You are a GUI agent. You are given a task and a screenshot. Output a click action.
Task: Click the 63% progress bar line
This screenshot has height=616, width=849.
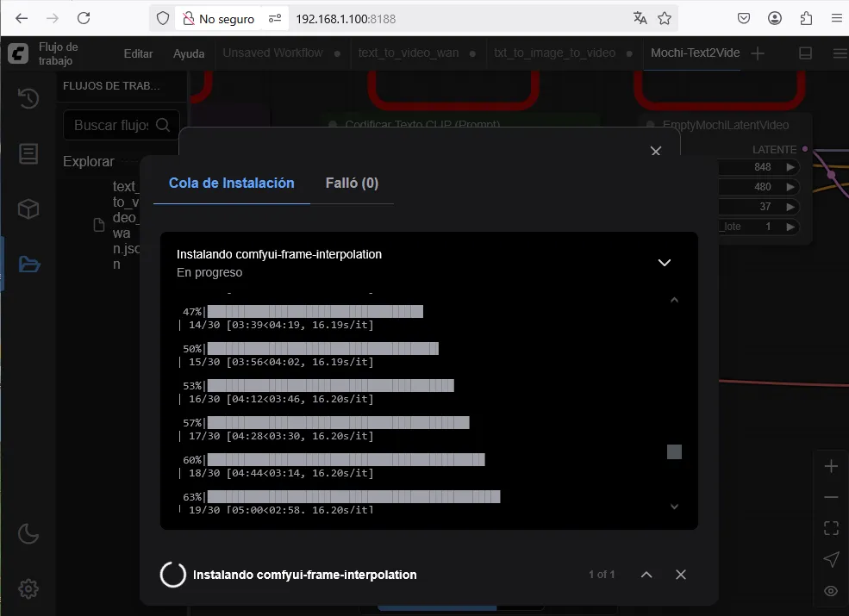point(341,496)
